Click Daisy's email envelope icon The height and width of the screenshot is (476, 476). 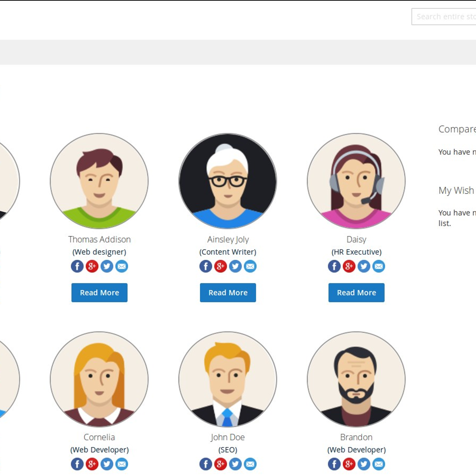[379, 266]
